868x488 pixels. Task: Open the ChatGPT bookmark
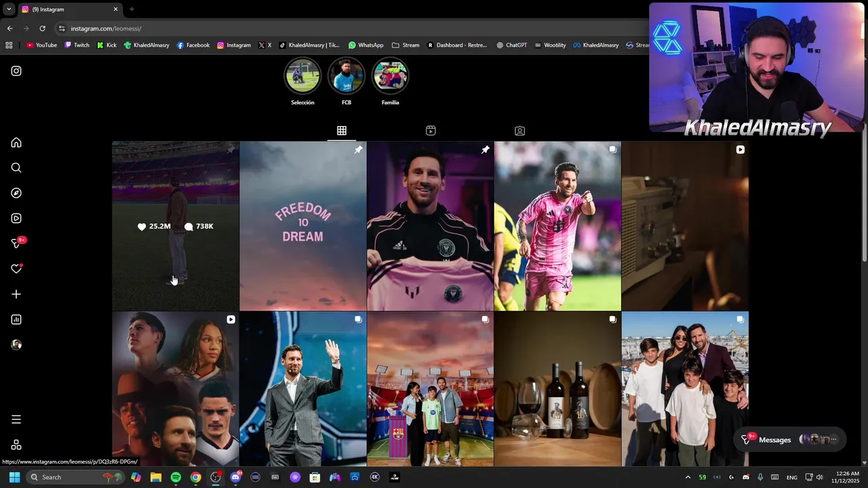click(x=511, y=45)
